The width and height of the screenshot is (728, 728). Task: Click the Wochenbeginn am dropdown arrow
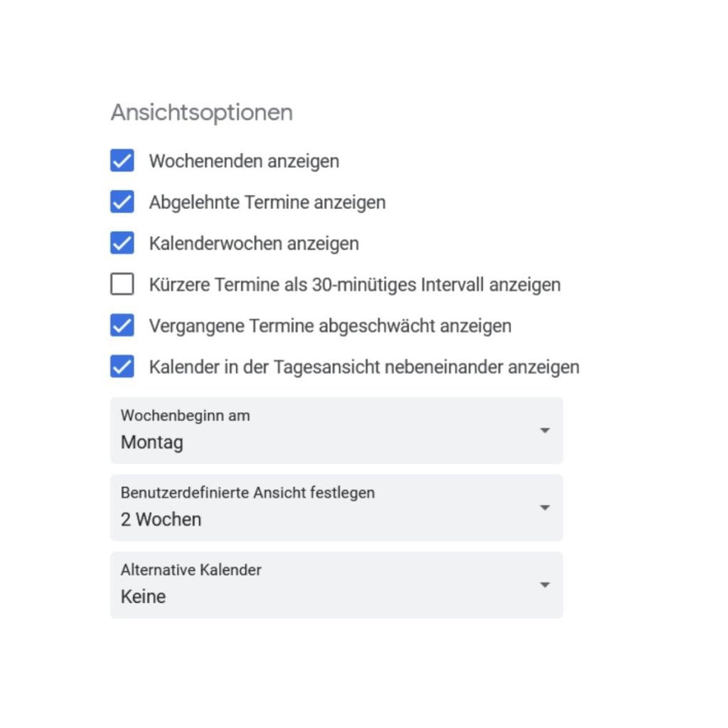[545, 430]
